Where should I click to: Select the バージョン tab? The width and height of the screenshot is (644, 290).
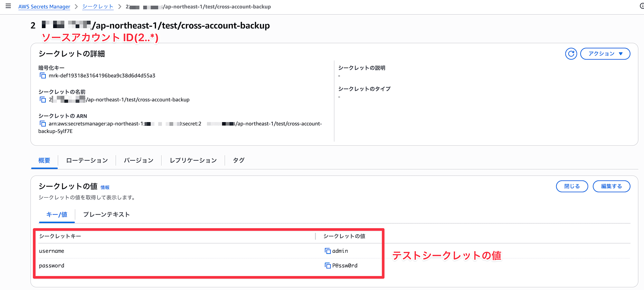click(139, 160)
